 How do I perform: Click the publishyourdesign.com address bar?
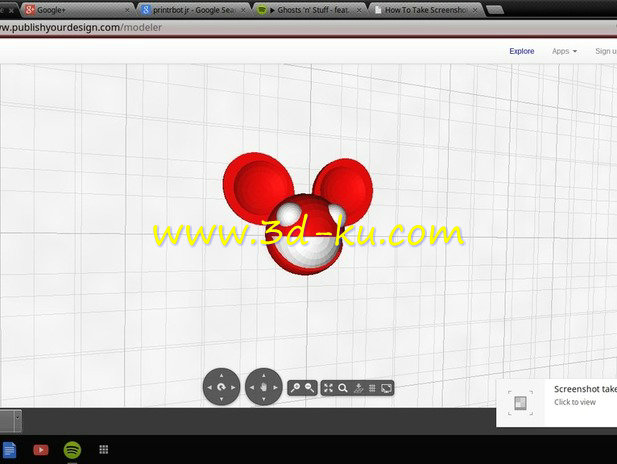pos(308,28)
